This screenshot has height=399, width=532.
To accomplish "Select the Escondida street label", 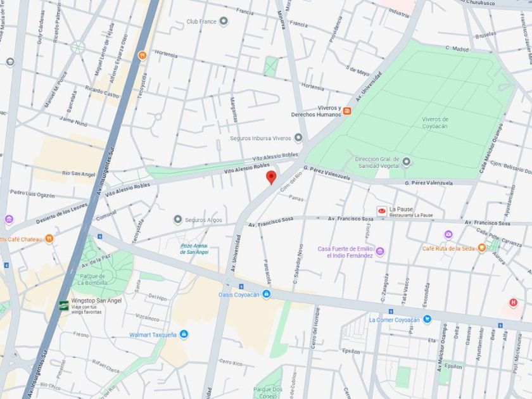I will coord(426,295).
